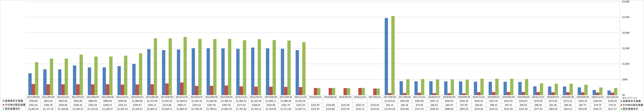Select the $227.57 cell
Image resolution: width=644 pixels, height=111 pixels.
coord(612,109)
